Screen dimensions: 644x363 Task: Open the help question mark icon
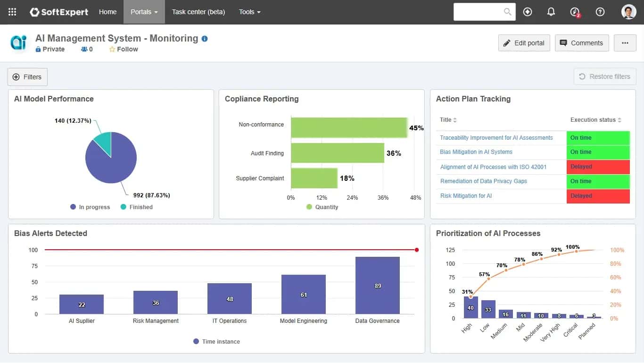point(600,12)
